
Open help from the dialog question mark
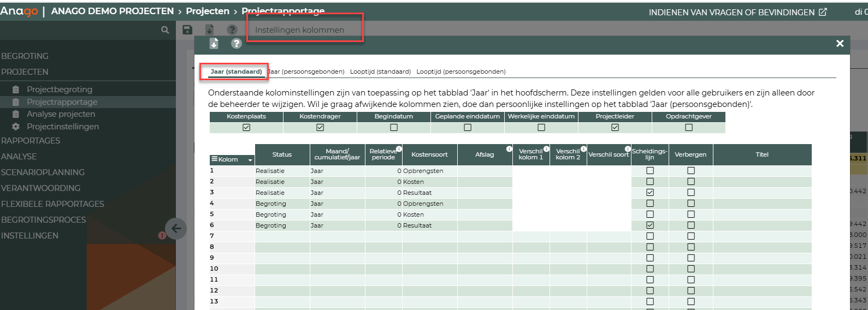(x=236, y=44)
